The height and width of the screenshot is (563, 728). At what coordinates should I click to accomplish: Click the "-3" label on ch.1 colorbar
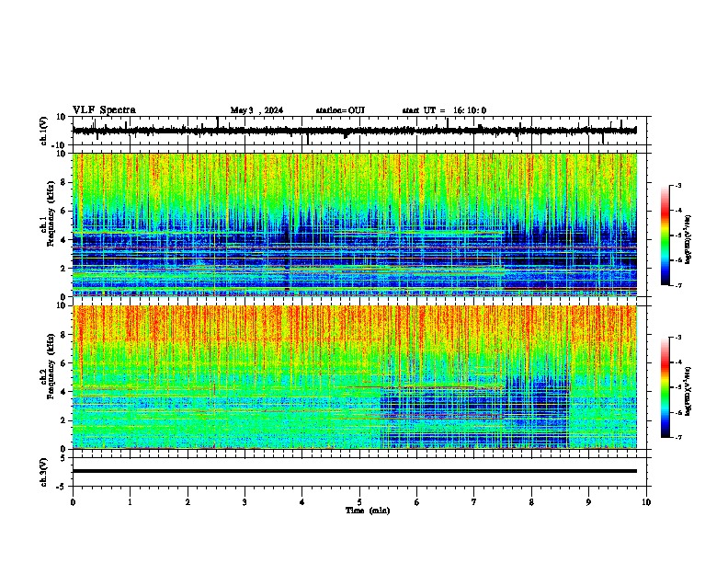[677, 185]
